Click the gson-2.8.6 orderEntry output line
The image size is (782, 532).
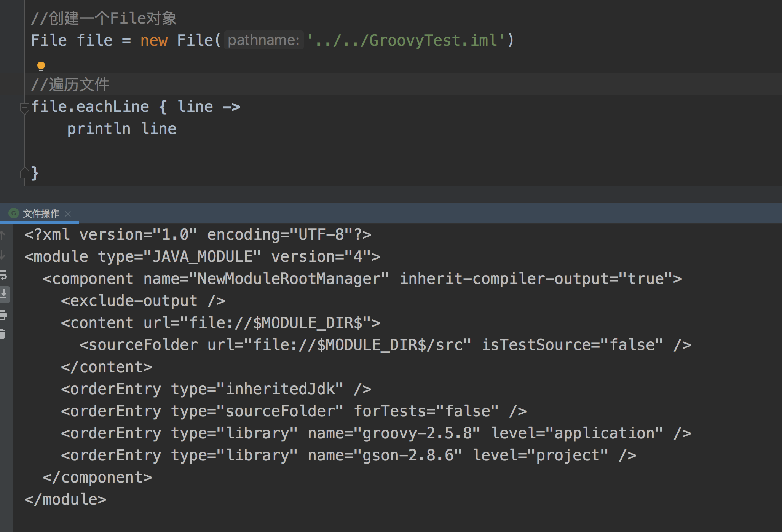point(348,455)
